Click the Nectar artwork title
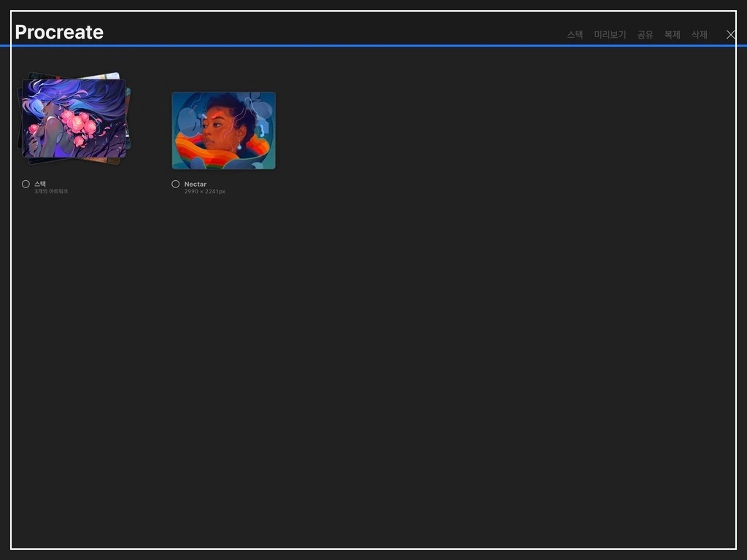 point(196,184)
